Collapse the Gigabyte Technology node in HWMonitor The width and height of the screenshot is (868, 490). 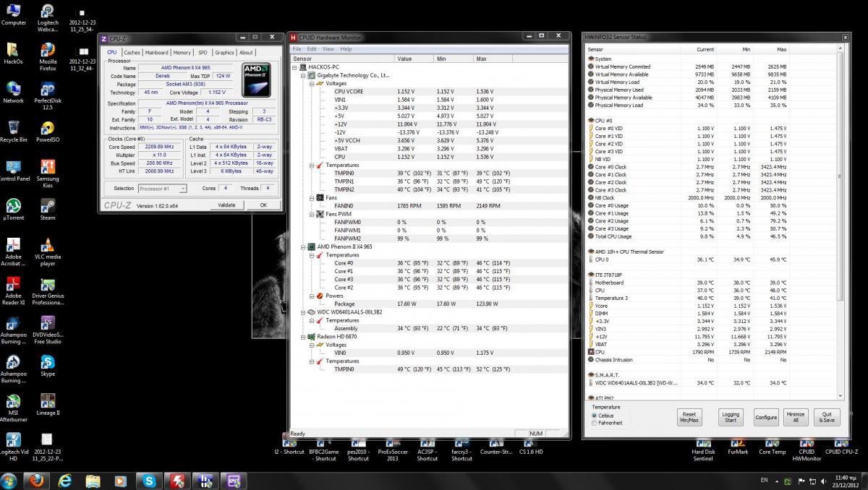click(303, 75)
